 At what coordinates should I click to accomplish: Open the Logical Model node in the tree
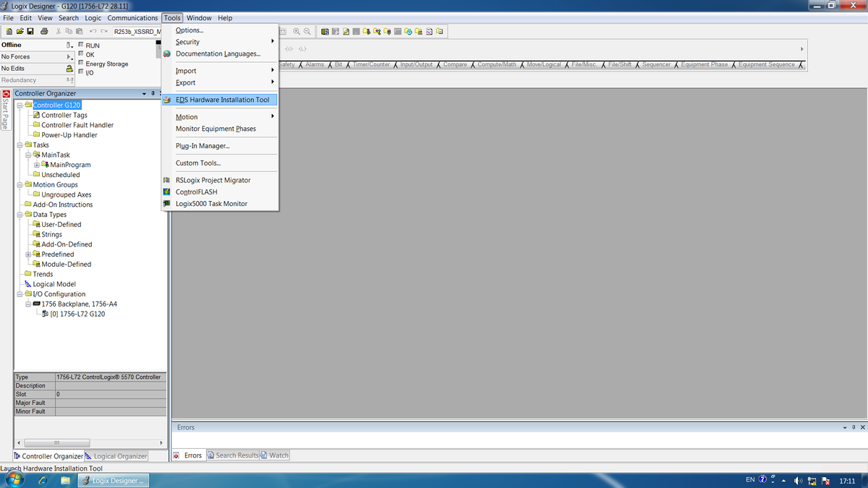click(54, 284)
